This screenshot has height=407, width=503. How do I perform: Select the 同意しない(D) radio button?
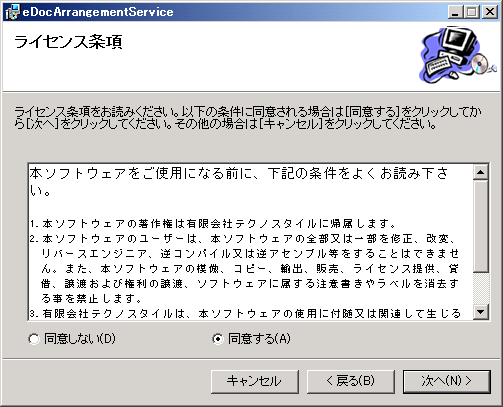click(34, 340)
